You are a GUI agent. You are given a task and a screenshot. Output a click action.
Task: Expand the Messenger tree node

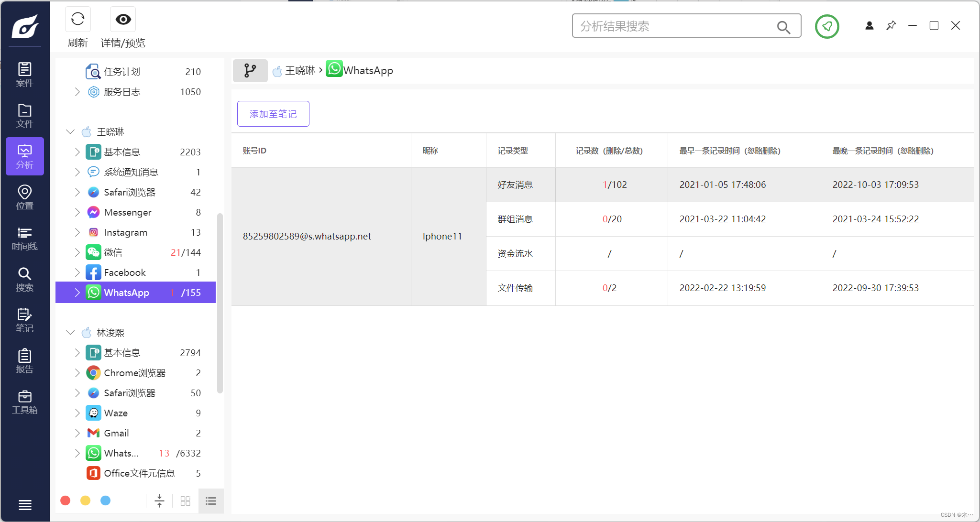point(77,212)
